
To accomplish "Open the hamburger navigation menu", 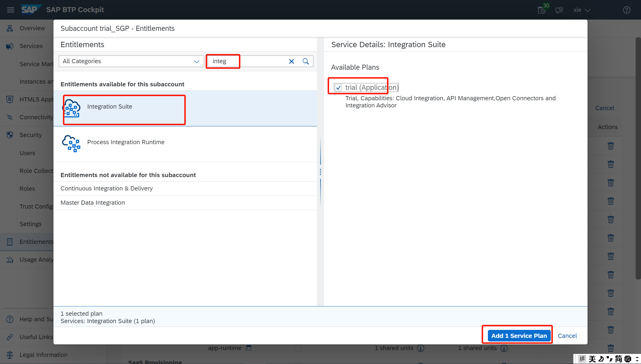I will 11,10.
